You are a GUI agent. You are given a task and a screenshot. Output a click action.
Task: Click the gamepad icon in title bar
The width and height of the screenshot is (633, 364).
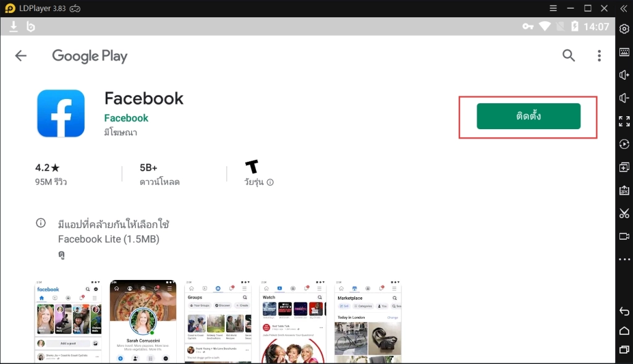tap(75, 9)
